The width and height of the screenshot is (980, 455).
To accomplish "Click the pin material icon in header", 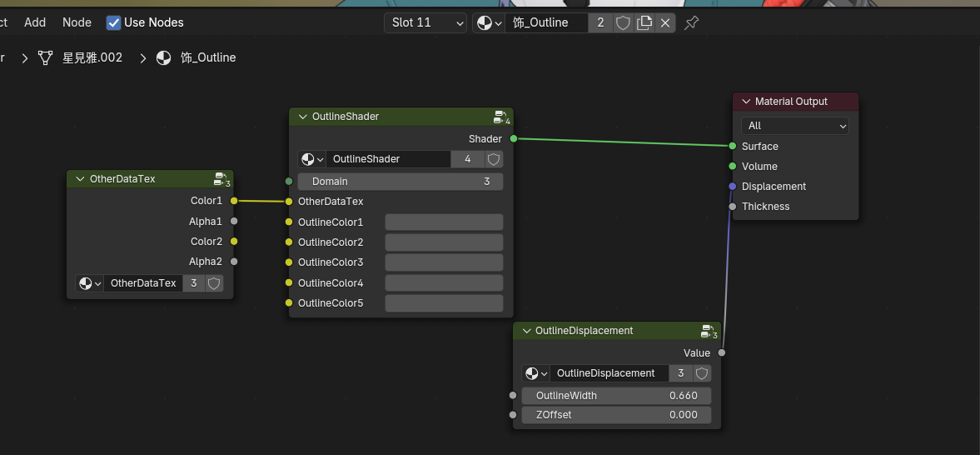I will click(x=691, y=22).
